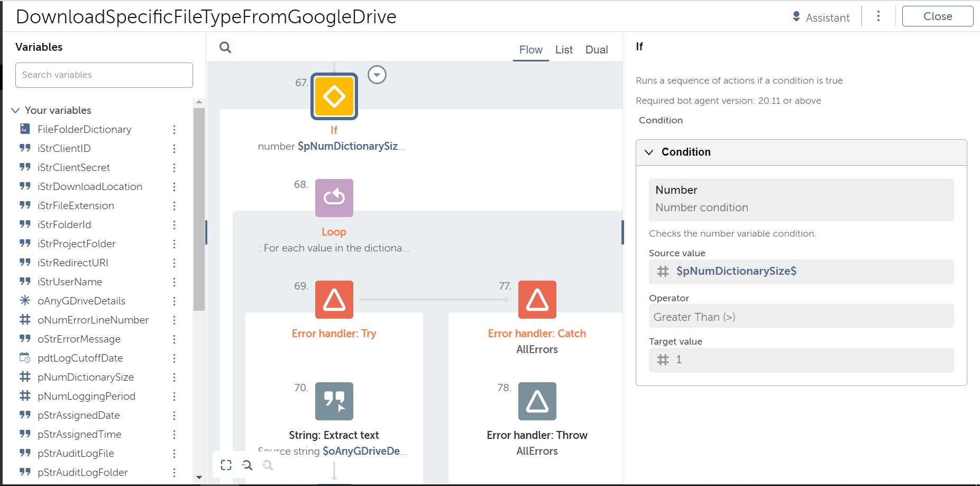Click the If condition node icon
Image resolution: width=980 pixels, height=486 pixels.
point(334,96)
